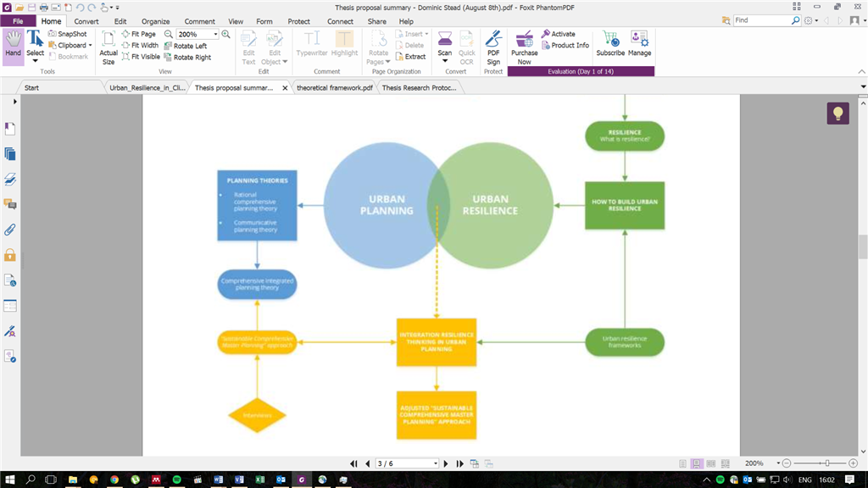Screen dimensions: 868x488
Task: Switch to the Organize ribbon tab
Action: coord(155,21)
